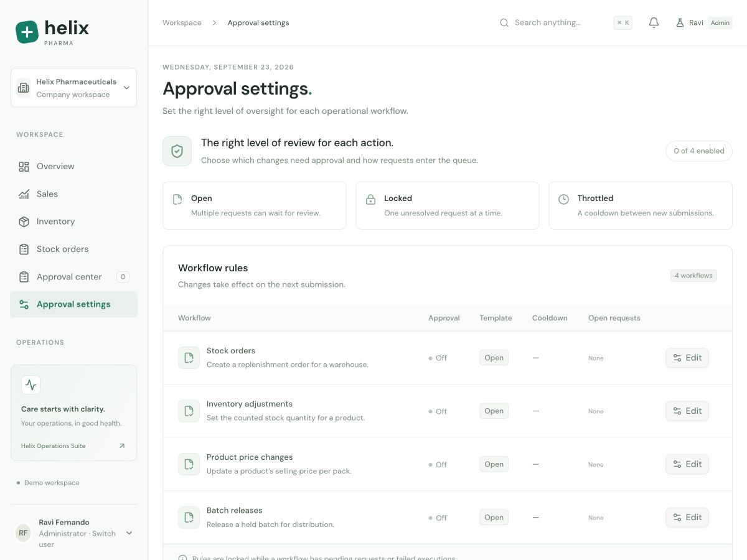Click the Approval center clipboard icon
747x560 pixels.
click(x=24, y=277)
